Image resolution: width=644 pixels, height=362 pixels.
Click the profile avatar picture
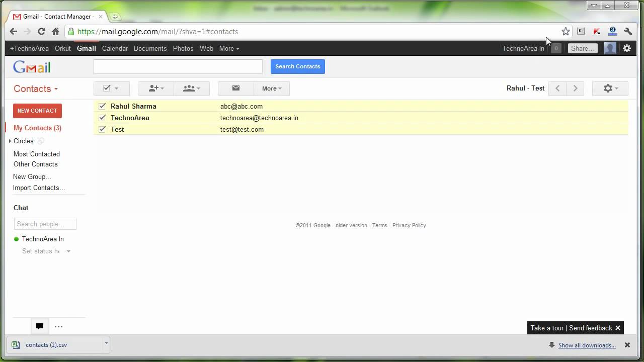pyautogui.click(x=610, y=48)
